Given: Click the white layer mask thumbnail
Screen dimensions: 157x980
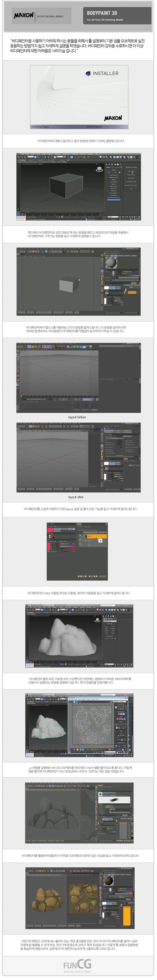Looking at the screenshot, I should (x=101, y=541).
